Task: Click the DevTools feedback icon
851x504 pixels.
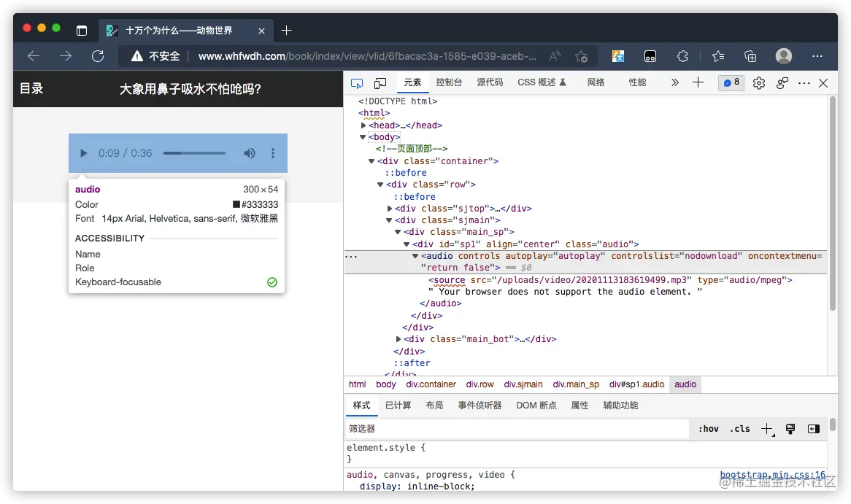Action: click(x=782, y=83)
